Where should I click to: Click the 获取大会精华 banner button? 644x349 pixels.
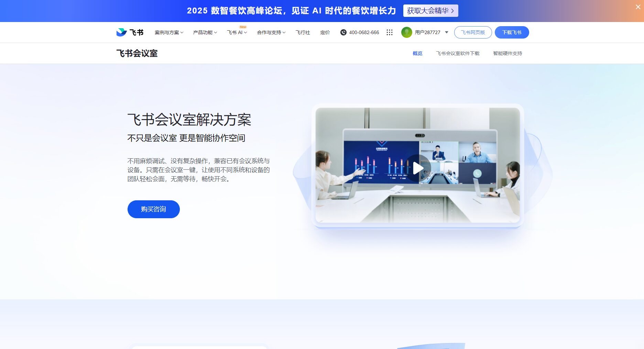coord(430,11)
